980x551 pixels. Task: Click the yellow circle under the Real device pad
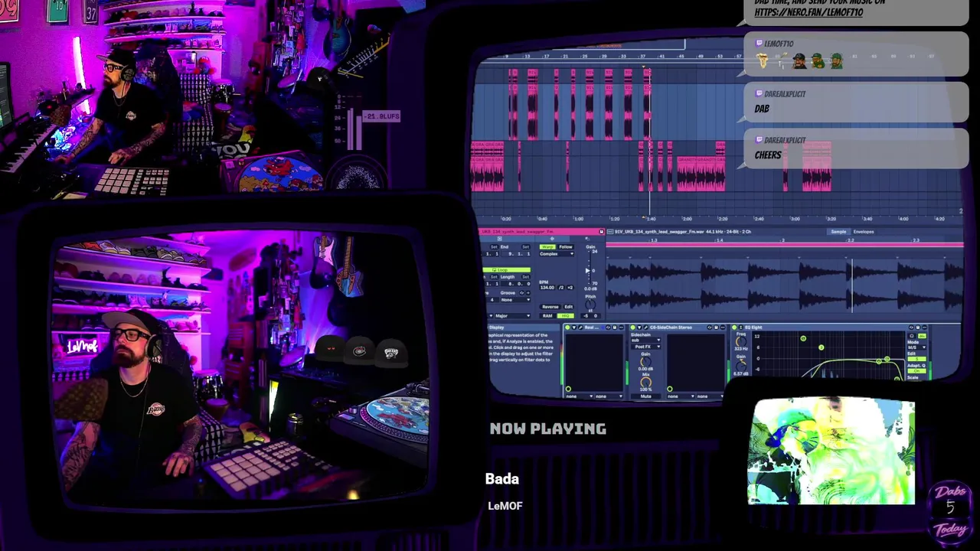point(568,389)
